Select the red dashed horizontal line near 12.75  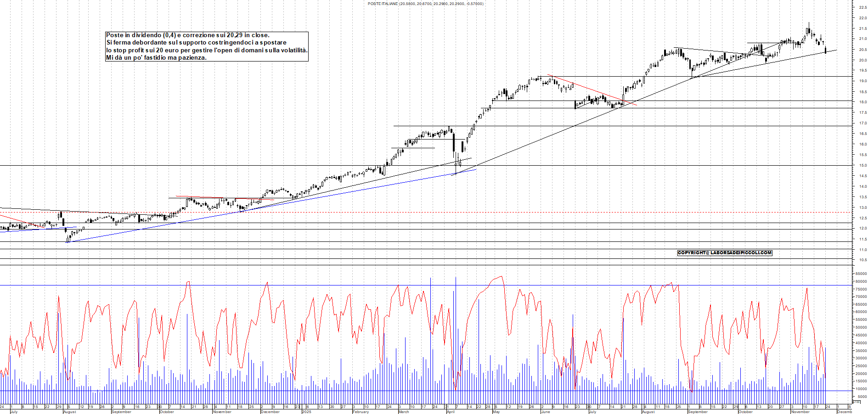tap(413, 213)
